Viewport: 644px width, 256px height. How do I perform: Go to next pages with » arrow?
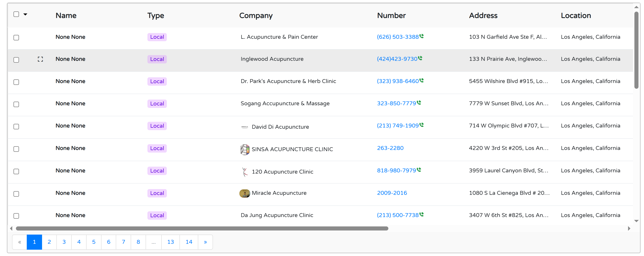tap(205, 242)
